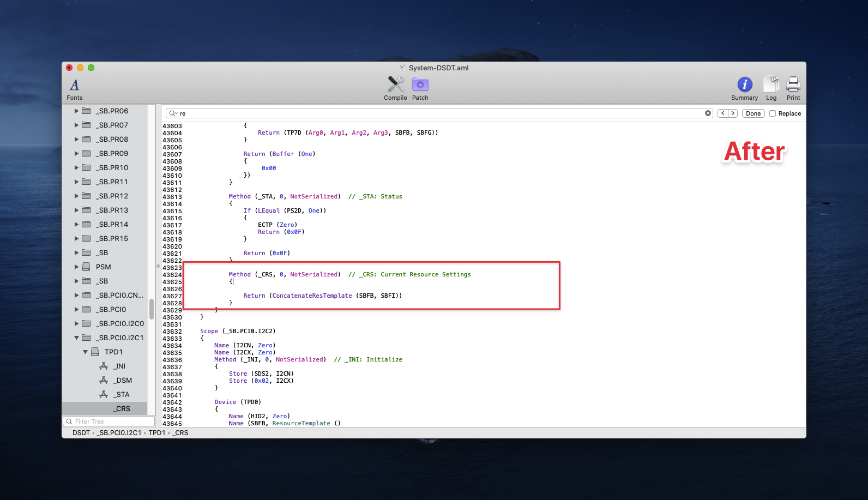This screenshot has width=868, height=500.
Task: Expand the PSM tree node
Action: pyautogui.click(x=77, y=267)
